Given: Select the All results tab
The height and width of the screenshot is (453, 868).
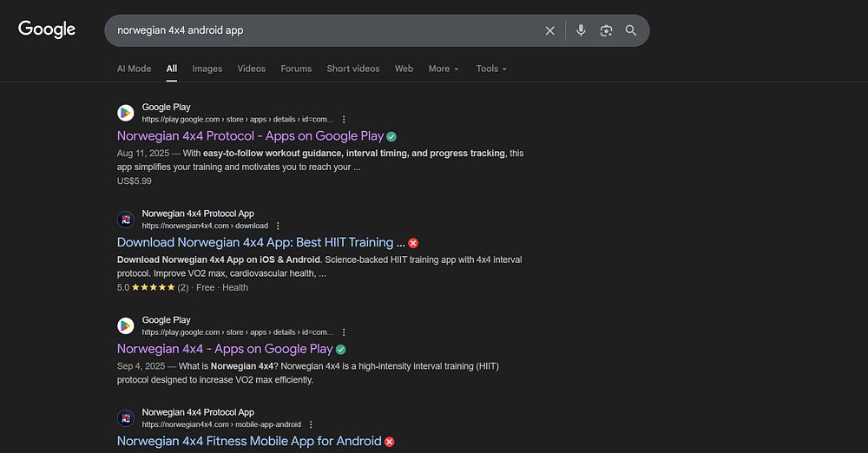Looking at the screenshot, I should point(172,69).
